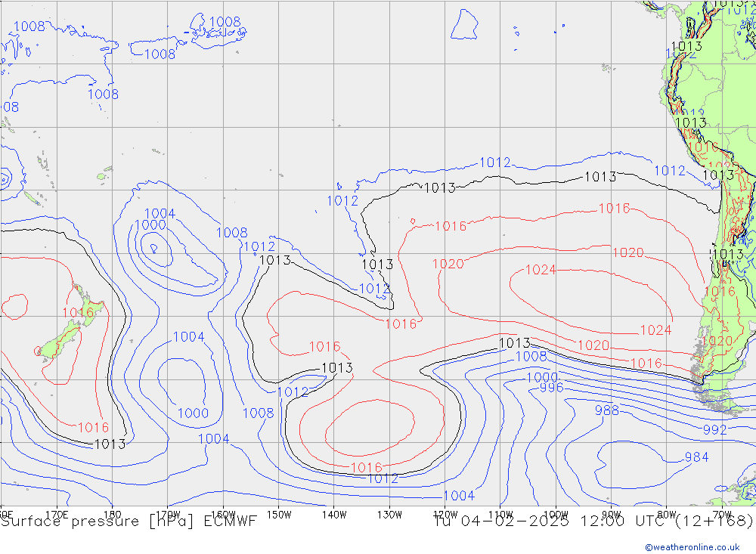The width and height of the screenshot is (756, 554).
Task: Click the 110W longitude label
Action: (x=500, y=514)
